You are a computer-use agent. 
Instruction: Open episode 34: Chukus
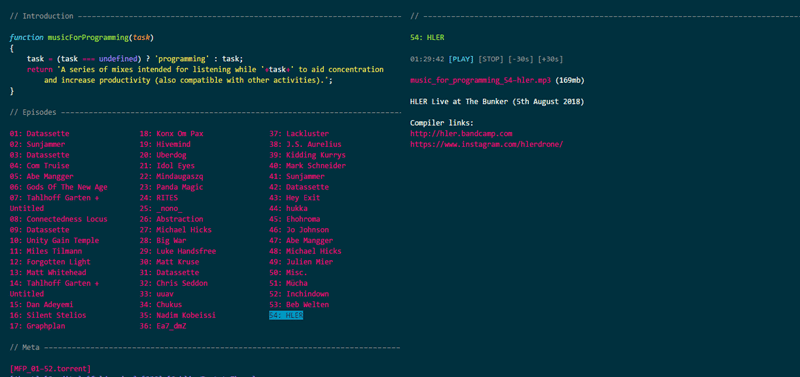(x=161, y=305)
